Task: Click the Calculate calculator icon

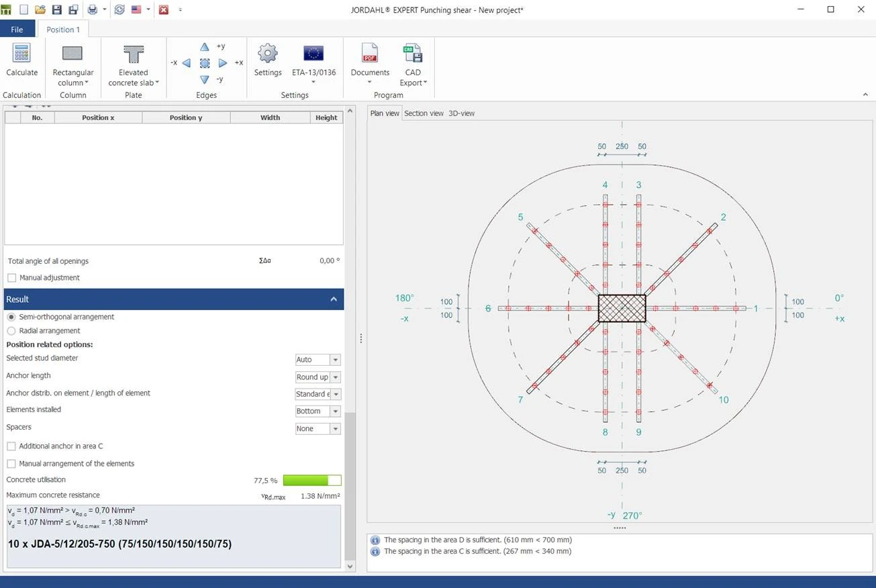Action: pos(21,54)
